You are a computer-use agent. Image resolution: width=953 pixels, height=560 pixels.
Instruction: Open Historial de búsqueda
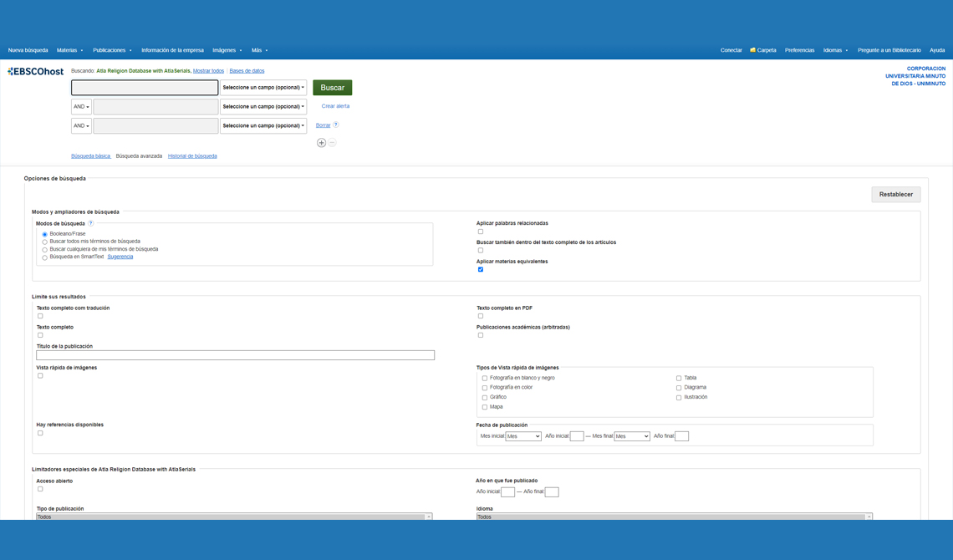[192, 156]
